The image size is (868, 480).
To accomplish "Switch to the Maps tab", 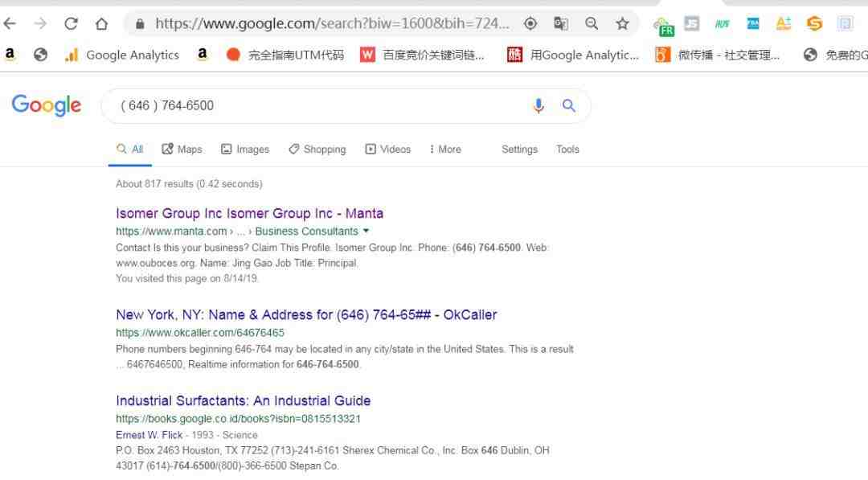I will click(x=182, y=149).
